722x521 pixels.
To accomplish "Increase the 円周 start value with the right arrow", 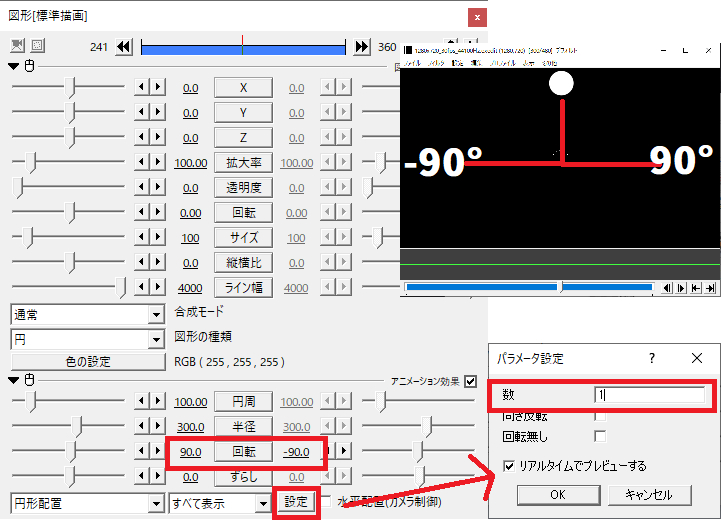I will (x=158, y=401).
